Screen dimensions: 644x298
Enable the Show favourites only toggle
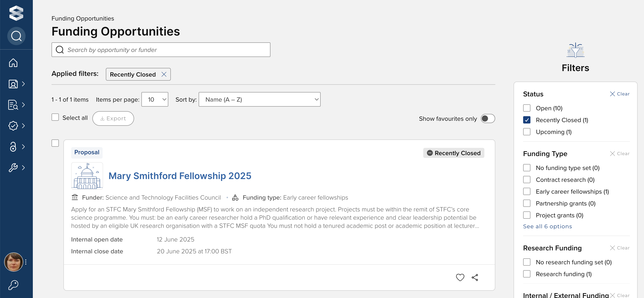(x=488, y=119)
